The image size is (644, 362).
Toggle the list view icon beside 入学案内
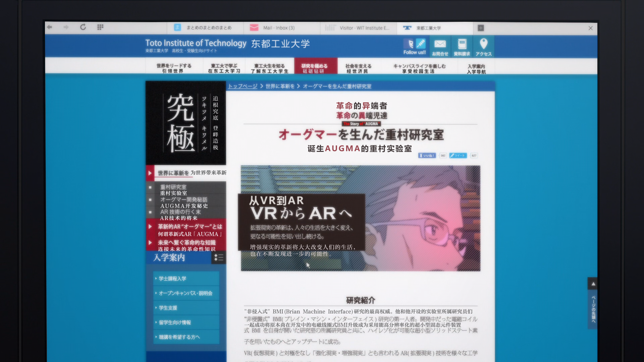(x=219, y=258)
